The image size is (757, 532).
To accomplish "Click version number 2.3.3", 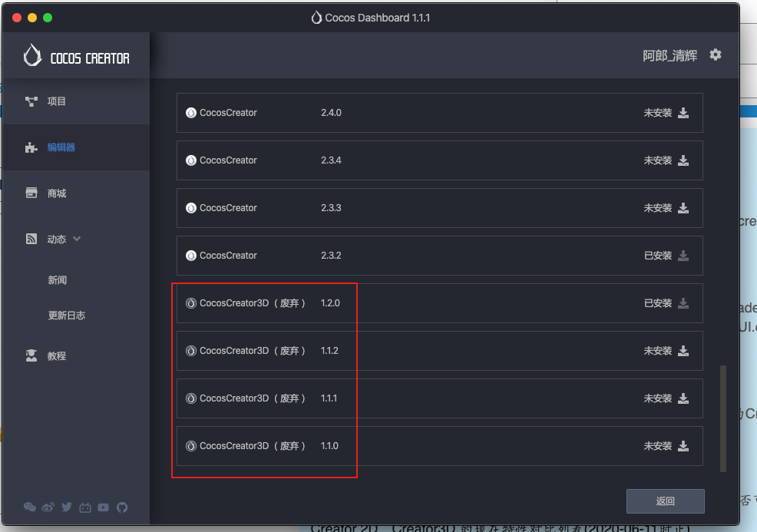I will 331,208.
